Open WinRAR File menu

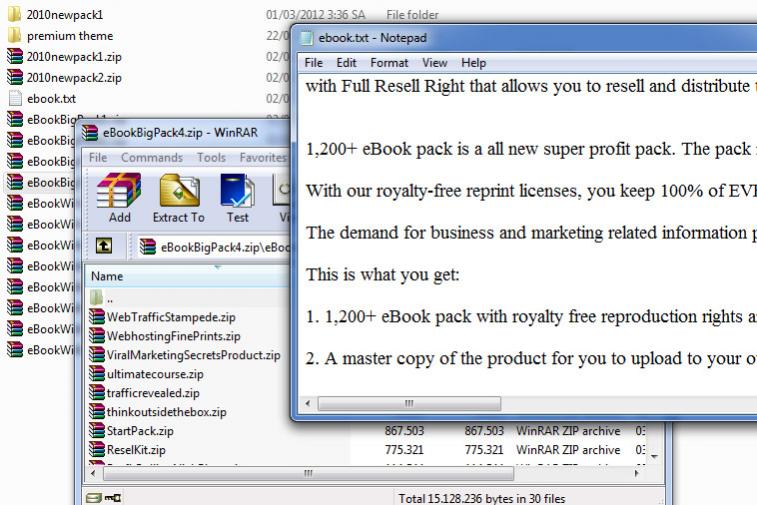(x=98, y=157)
